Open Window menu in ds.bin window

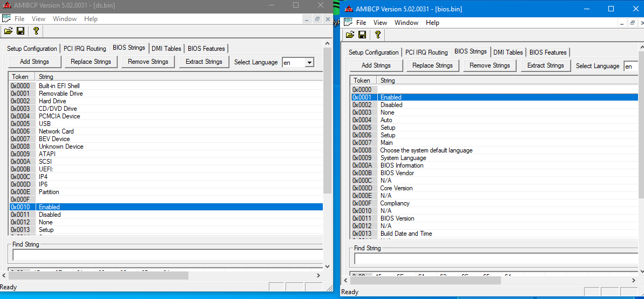[x=64, y=19]
